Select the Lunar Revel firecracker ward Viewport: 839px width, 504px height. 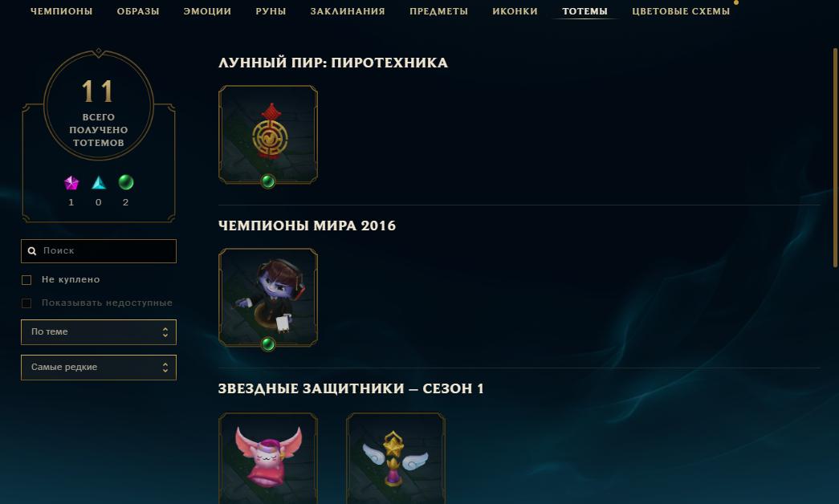pyautogui.click(x=268, y=134)
